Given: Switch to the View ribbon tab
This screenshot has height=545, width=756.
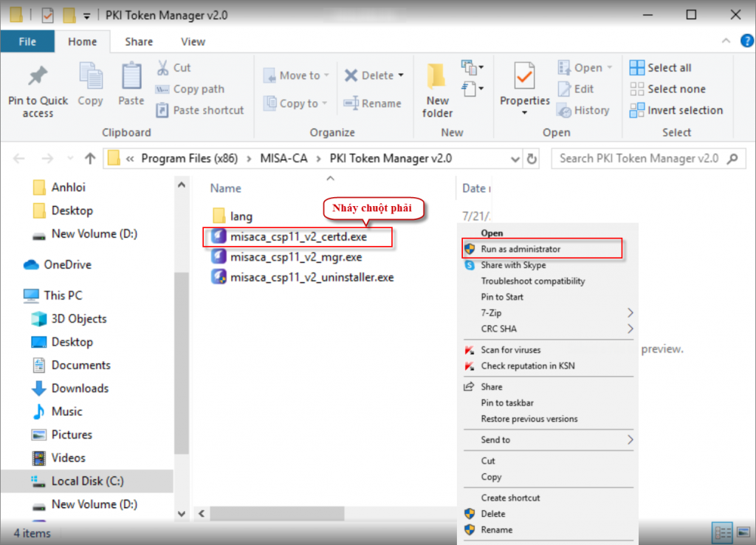Looking at the screenshot, I should [x=193, y=41].
